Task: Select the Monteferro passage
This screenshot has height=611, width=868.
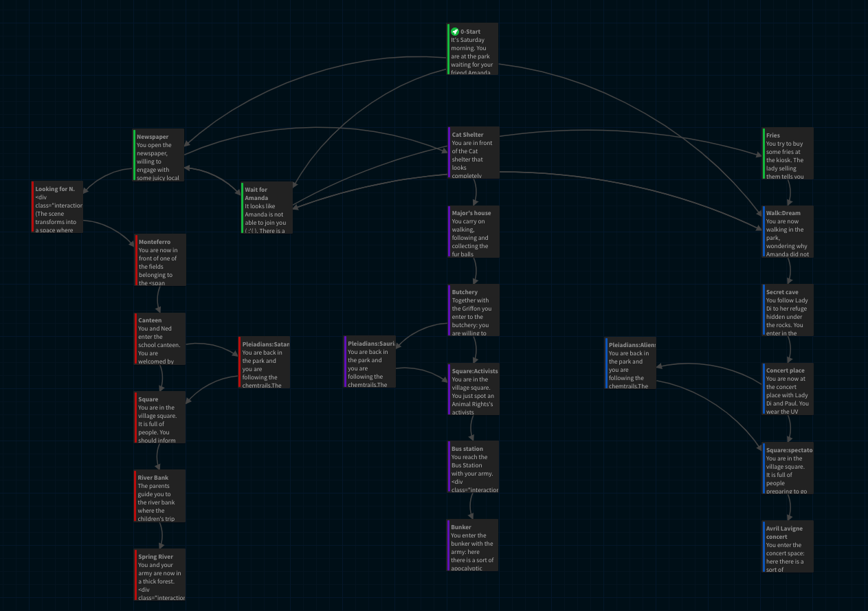Action: (x=160, y=260)
